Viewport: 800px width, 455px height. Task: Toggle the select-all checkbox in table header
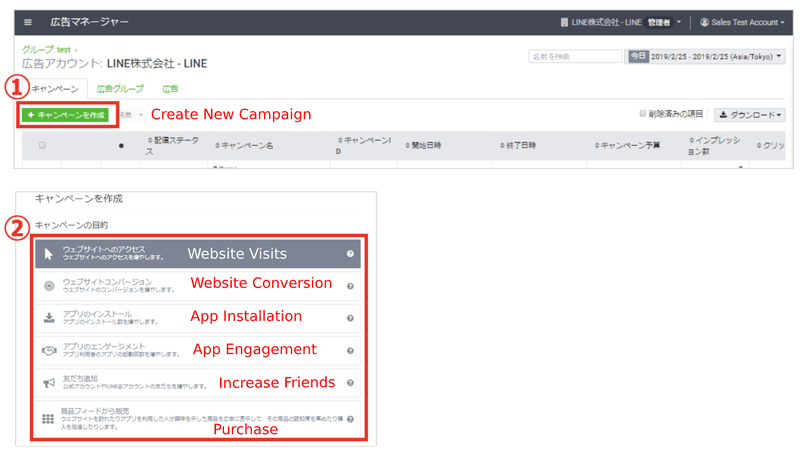tap(42, 145)
